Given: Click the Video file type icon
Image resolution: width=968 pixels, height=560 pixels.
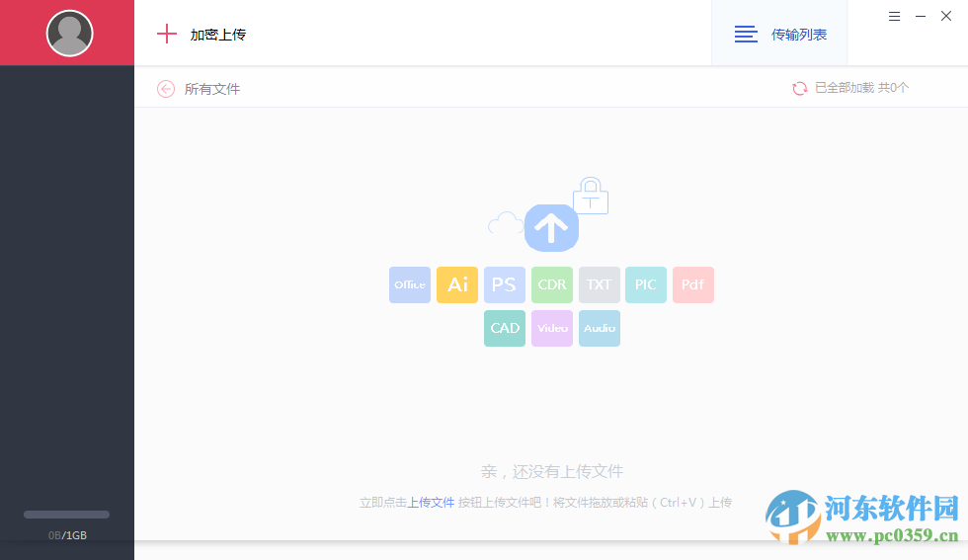Looking at the screenshot, I should point(552,329).
